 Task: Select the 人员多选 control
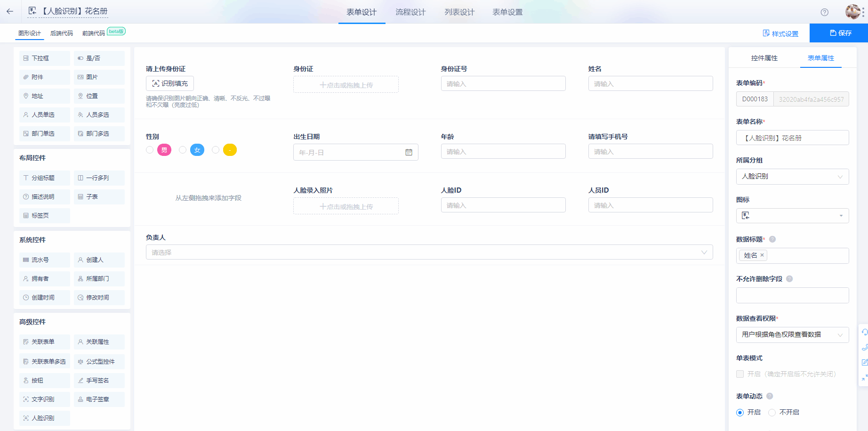click(99, 115)
